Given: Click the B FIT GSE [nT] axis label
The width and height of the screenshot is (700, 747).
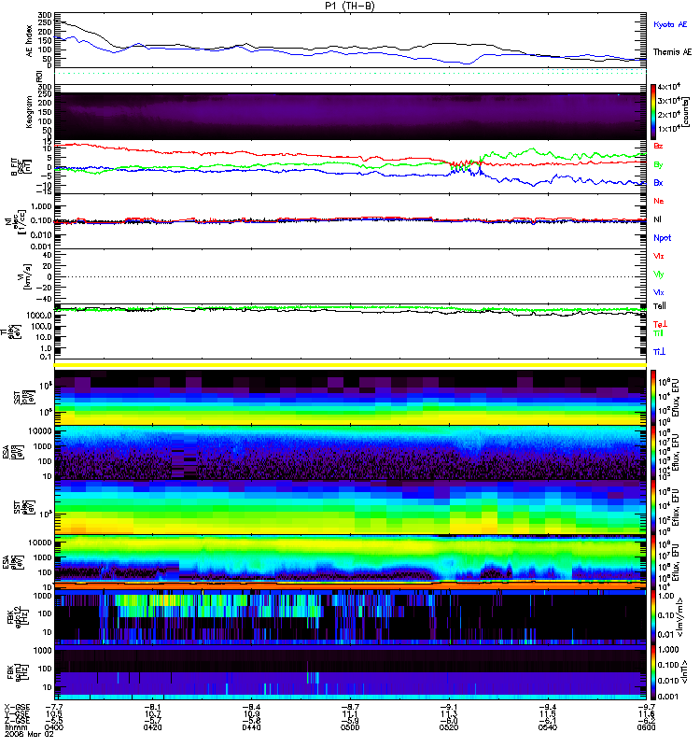Looking at the screenshot, I should (x=21, y=167).
